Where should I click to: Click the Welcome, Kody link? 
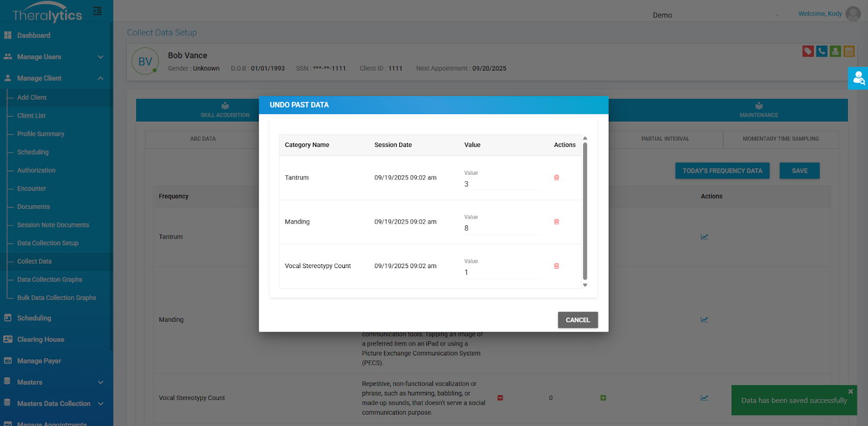coord(820,14)
